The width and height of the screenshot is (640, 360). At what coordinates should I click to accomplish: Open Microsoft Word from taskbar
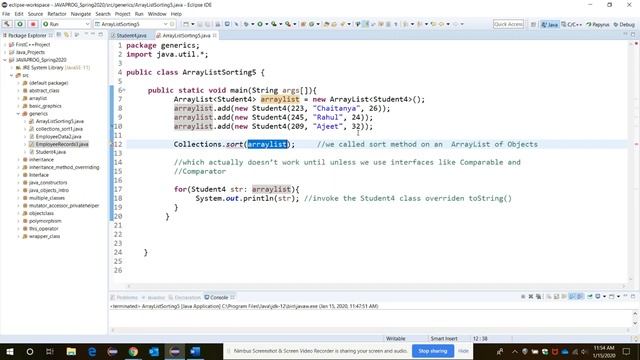pos(196,351)
